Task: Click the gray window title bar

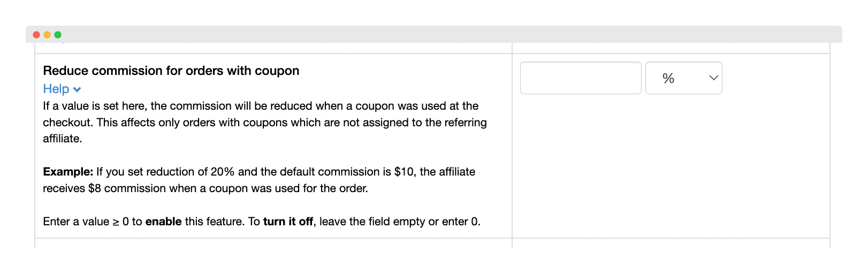Action: (434, 34)
